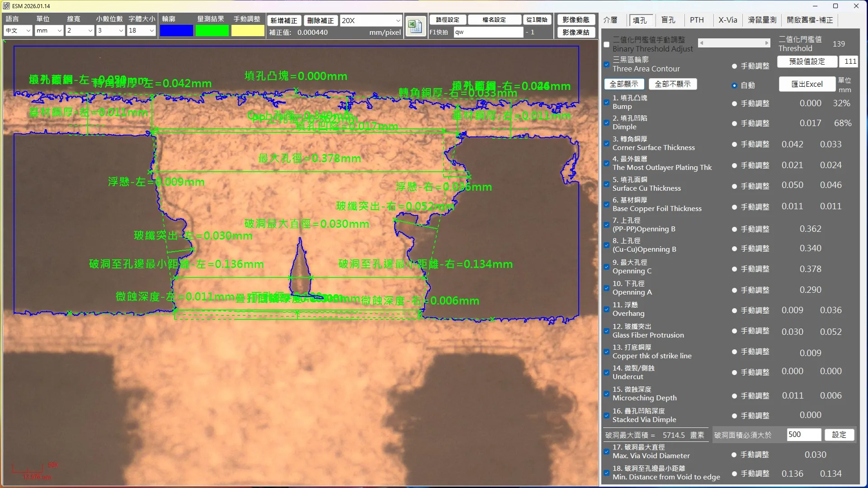Click the green measurement result color swatch
Image resolution: width=868 pixels, height=488 pixels.
pyautogui.click(x=212, y=30)
